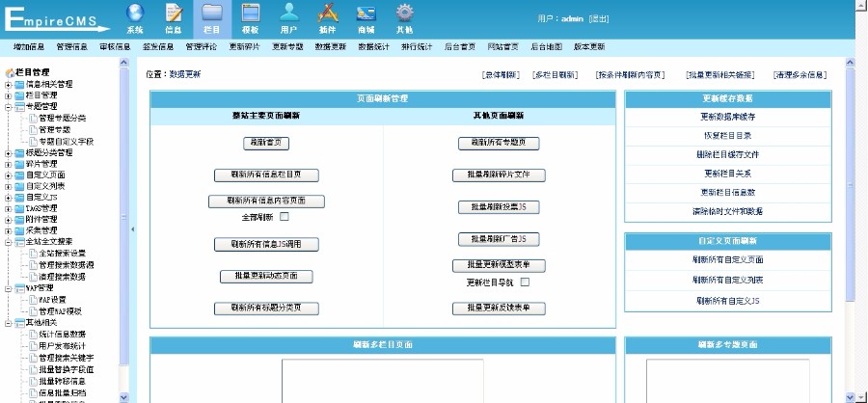Click the 刷新所有信息栏目页 button
Screen dimensions: 868x403
click(x=266, y=175)
